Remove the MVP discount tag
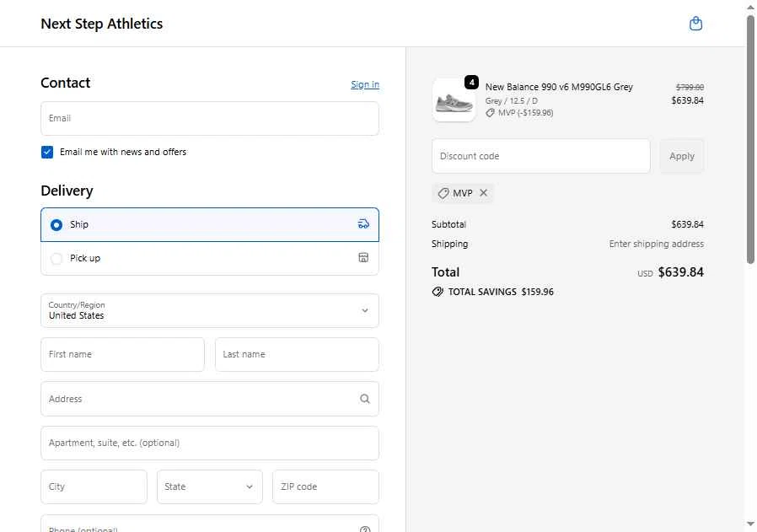This screenshot has height=532, width=757. click(x=483, y=192)
